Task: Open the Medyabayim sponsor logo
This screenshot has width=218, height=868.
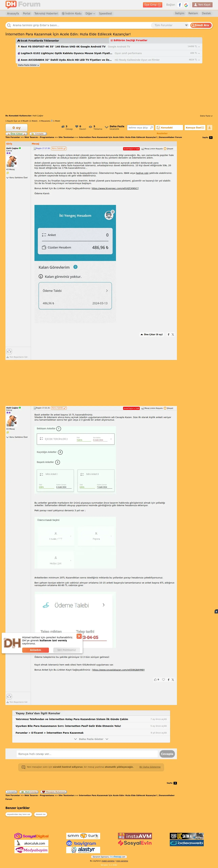Action: coord(32,850)
